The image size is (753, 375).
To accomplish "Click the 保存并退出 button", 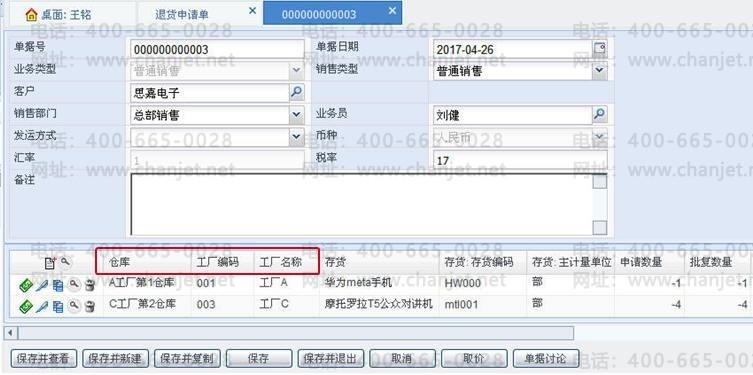I will [330, 358].
